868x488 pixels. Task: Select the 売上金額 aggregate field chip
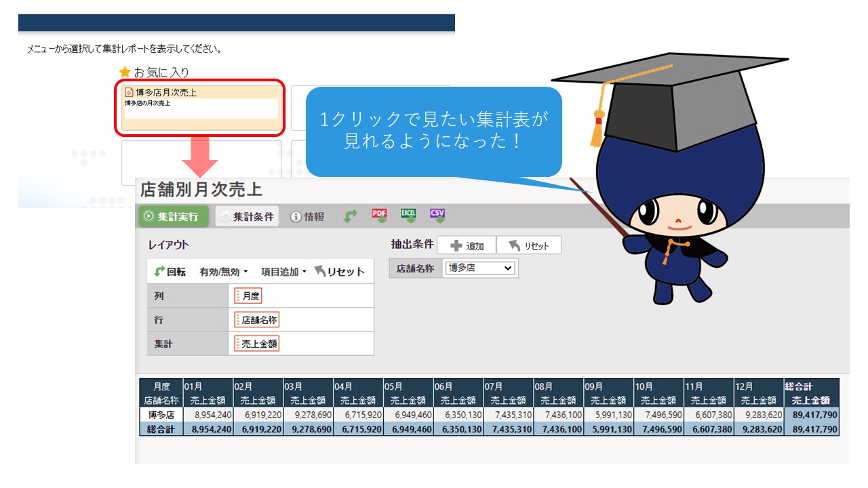click(257, 344)
